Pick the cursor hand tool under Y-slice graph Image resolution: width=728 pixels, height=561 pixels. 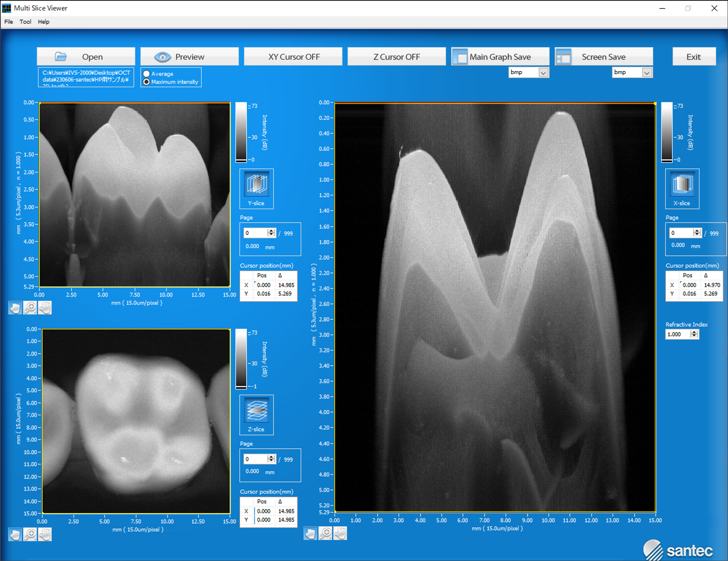click(x=15, y=308)
